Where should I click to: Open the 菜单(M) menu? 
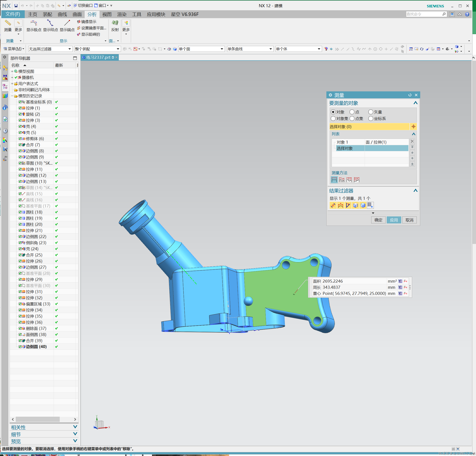[x=14, y=49]
